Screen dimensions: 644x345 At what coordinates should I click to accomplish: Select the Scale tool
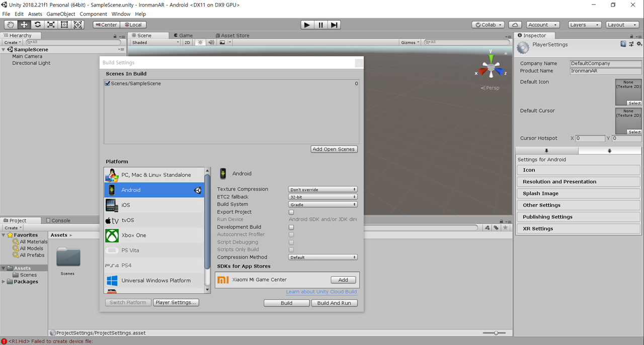pyautogui.click(x=51, y=25)
